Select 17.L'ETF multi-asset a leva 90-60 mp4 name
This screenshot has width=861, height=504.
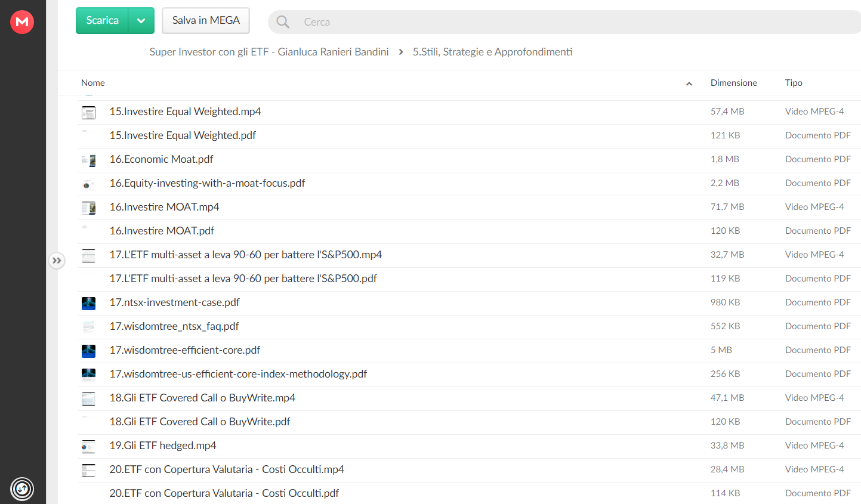tap(245, 255)
